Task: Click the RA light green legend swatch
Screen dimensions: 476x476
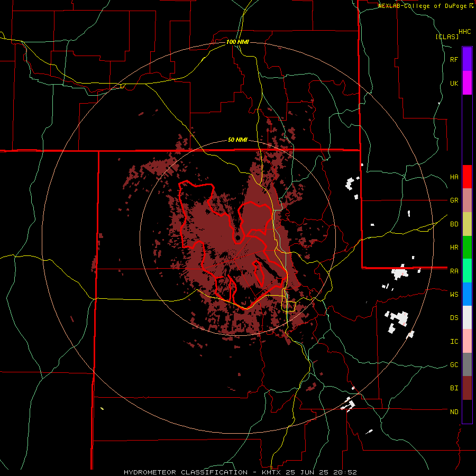Action: point(467,271)
